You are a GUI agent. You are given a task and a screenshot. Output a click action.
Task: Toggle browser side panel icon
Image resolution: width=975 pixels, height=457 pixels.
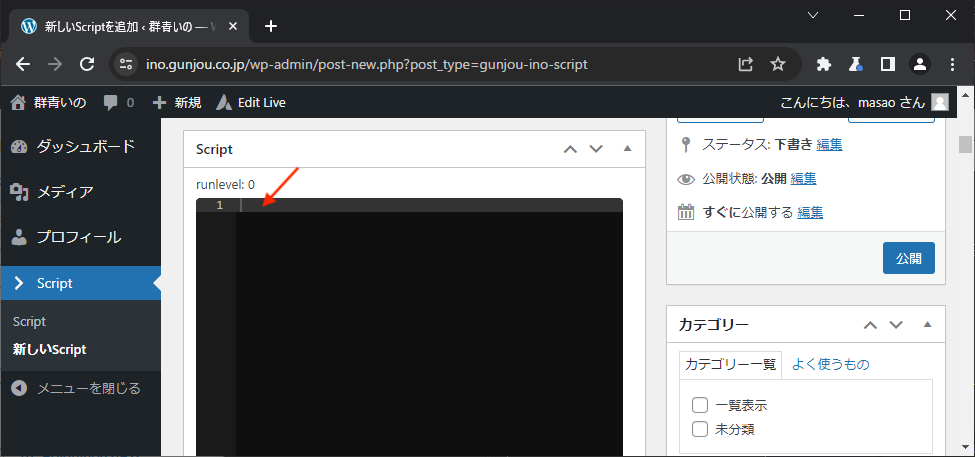(887, 64)
